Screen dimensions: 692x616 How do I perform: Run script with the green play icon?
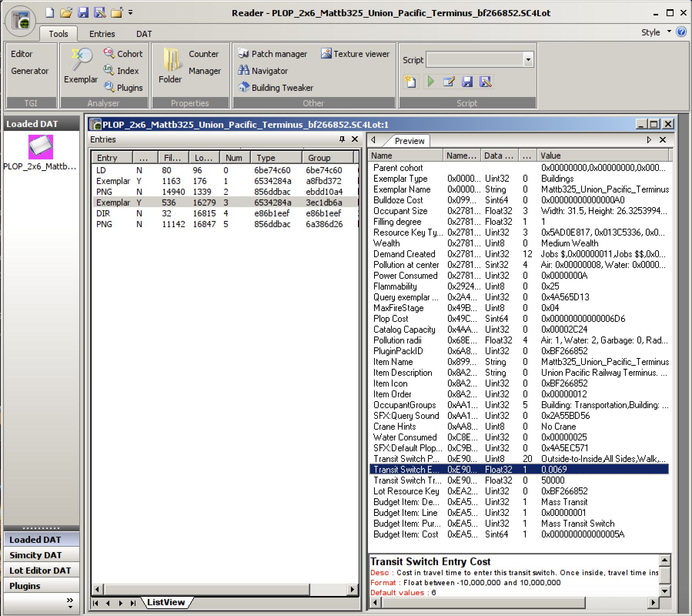click(431, 82)
